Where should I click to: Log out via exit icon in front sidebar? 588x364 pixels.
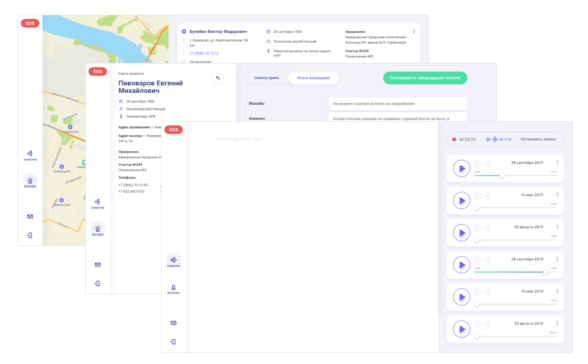(x=173, y=342)
